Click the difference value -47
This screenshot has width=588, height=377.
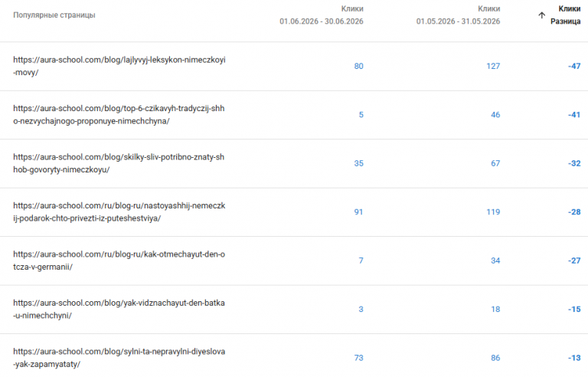point(574,66)
